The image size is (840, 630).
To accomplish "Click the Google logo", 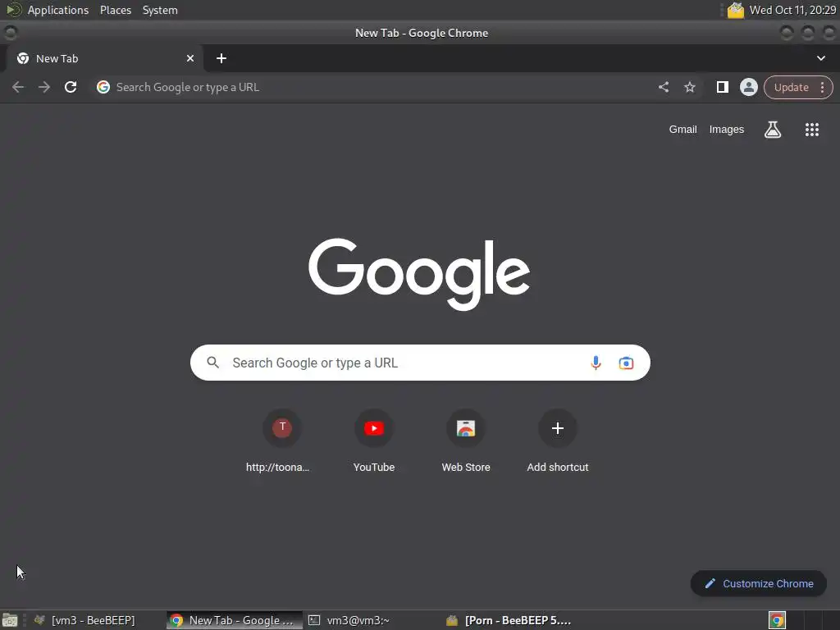I will (x=419, y=274).
